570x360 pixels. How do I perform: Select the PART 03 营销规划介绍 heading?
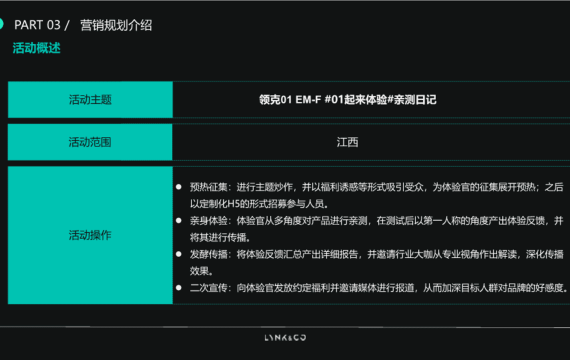coord(83,25)
